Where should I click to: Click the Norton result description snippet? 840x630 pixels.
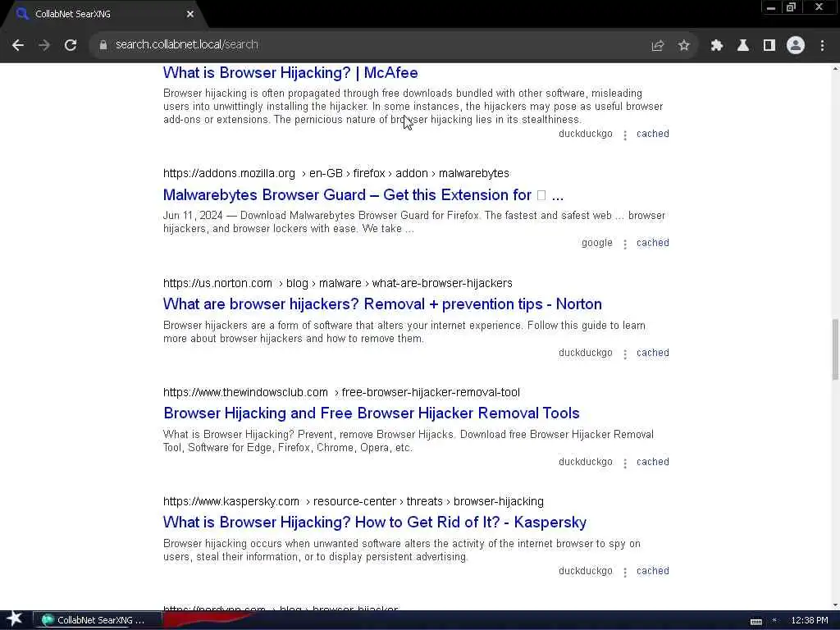[x=404, y=331]
